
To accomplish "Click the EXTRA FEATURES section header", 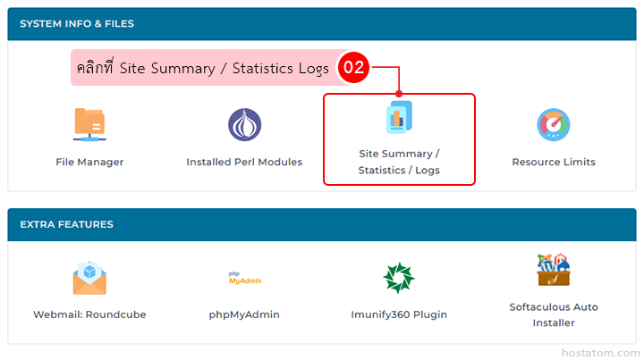I will point(66,224).
